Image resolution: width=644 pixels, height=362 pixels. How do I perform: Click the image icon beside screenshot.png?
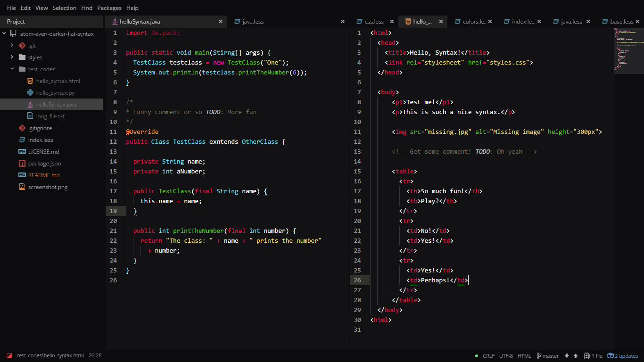click(x=22, y=187)
